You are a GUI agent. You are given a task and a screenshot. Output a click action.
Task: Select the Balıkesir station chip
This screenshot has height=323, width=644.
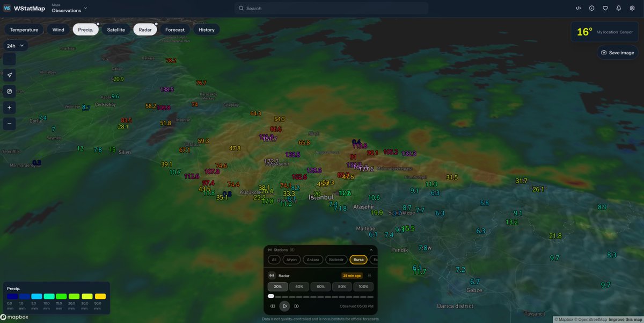[x=336, y=260]
